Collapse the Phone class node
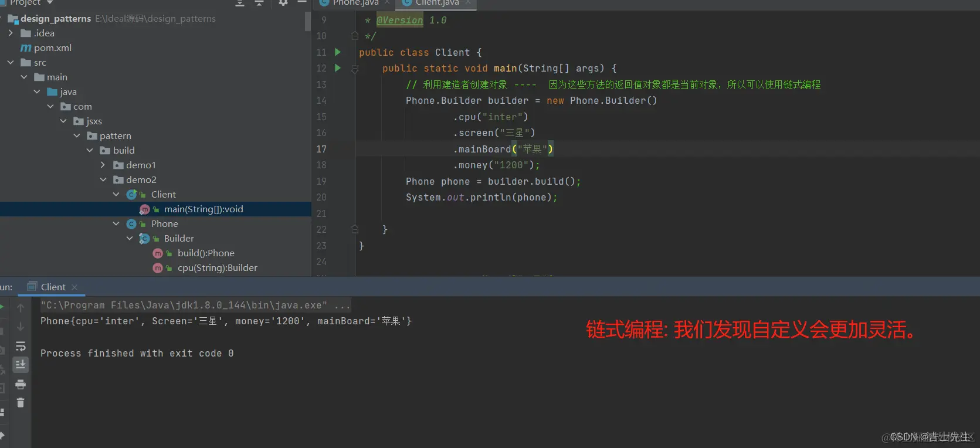 [116, 224]
